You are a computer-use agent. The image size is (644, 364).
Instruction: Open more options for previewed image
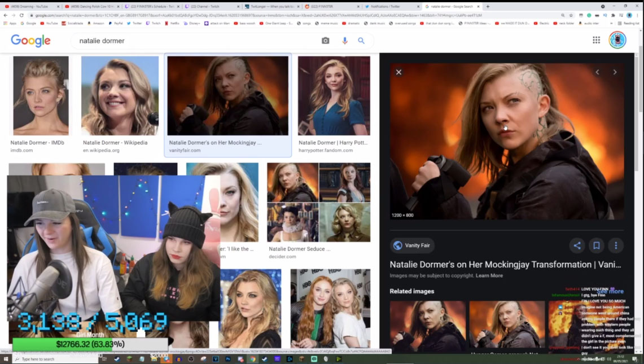tap(616, 245)
